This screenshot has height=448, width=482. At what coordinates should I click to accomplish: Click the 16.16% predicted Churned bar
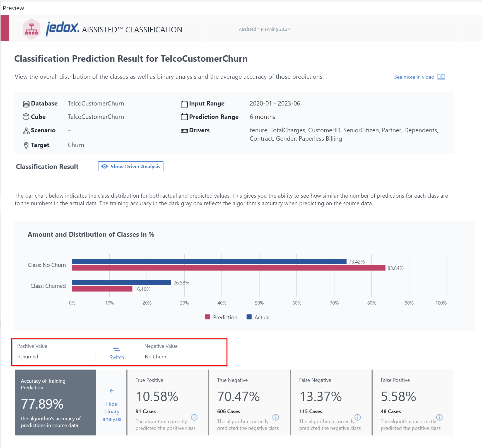(102, 289)
